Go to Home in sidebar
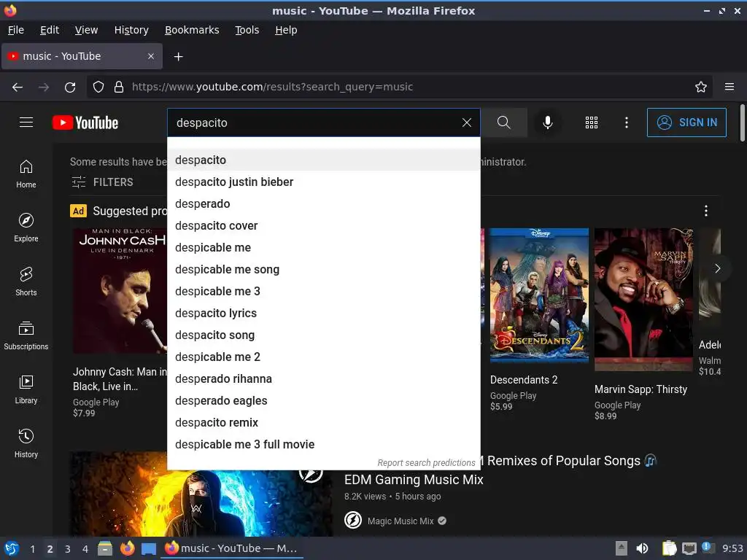 click(26, 174)
